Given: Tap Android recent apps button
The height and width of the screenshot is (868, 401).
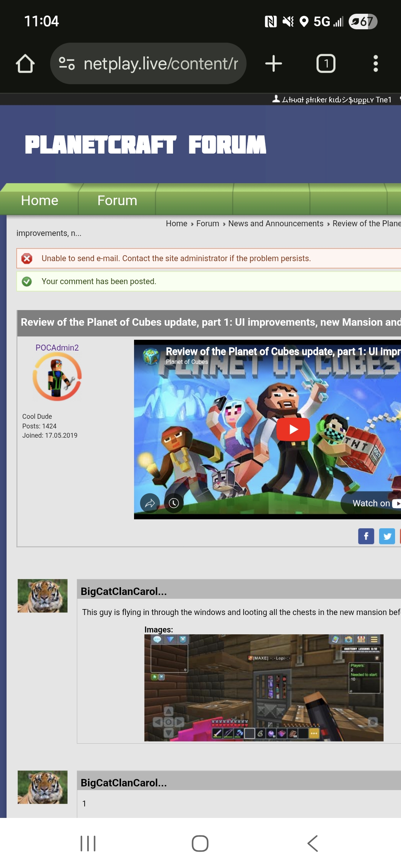Looking at the screenshot, I should click(88, 844).
